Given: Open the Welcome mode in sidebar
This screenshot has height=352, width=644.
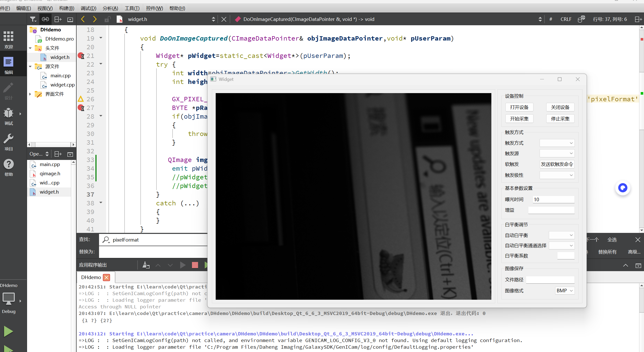Looking at the screenshot, I should pyautogui.click(x=8, y=40).
